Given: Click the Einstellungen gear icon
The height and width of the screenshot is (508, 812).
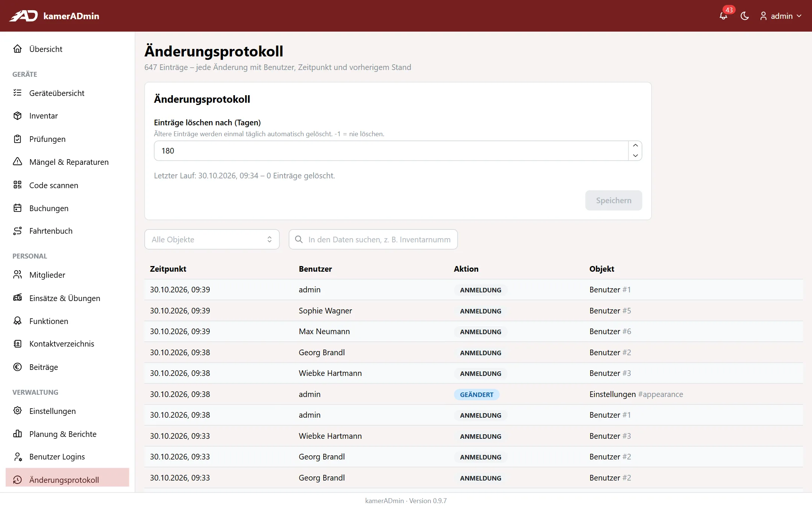Looking at the screenshot, I should (x=18, y=411).
